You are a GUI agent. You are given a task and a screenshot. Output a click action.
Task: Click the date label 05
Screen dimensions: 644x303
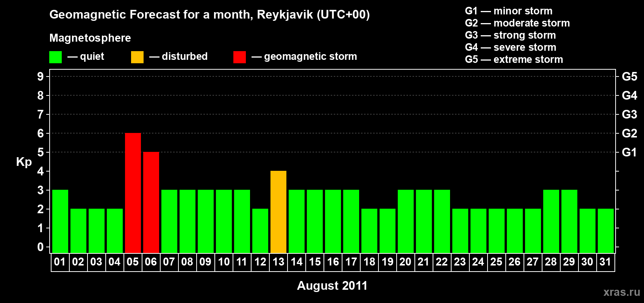pos(133,262)
